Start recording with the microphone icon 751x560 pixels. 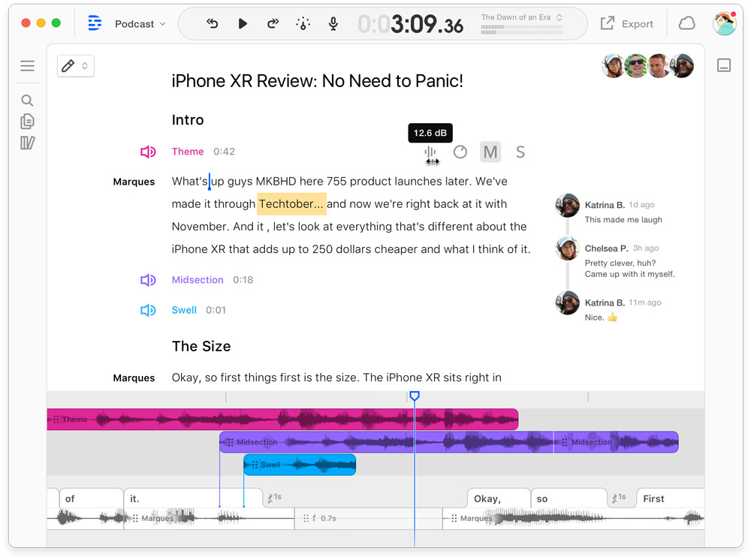(x=333, y=24)
